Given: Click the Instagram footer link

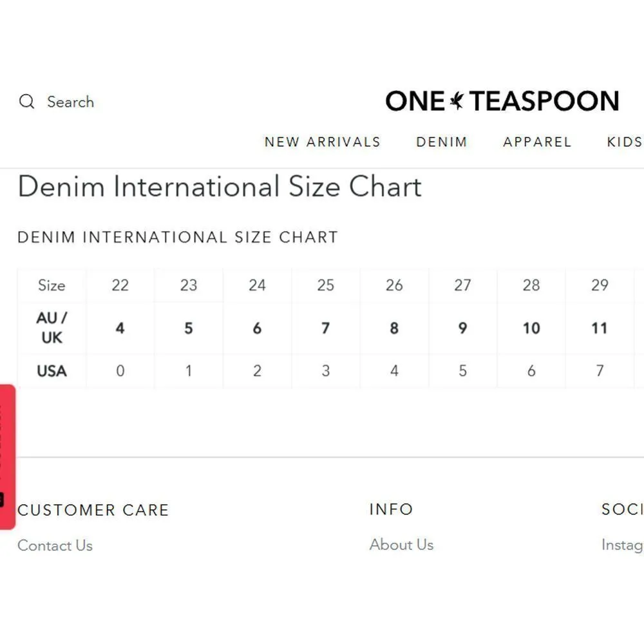Looking at the screenshot, I should click(622, 545).
